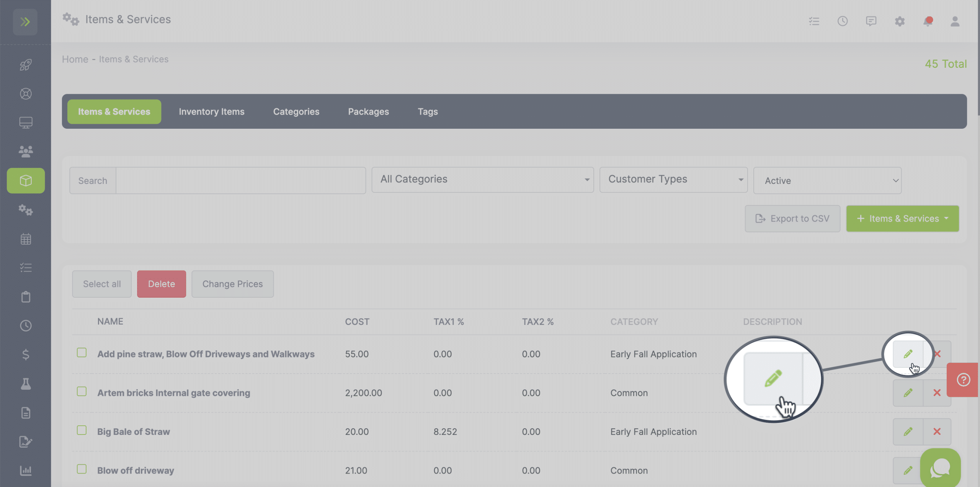This screenshot has width=980, height=487.
Task: Switch to the Tags tab
Action: [x=428, y=112]
